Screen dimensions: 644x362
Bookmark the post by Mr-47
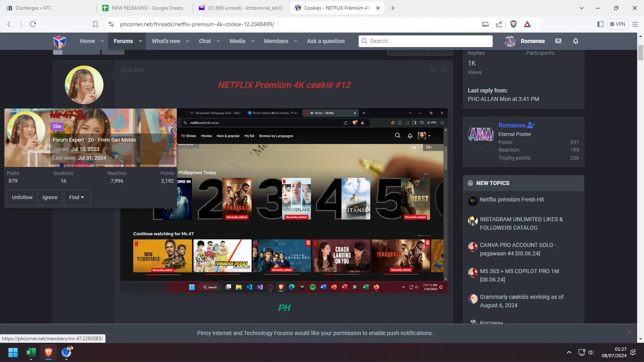(x=433, y=70)
